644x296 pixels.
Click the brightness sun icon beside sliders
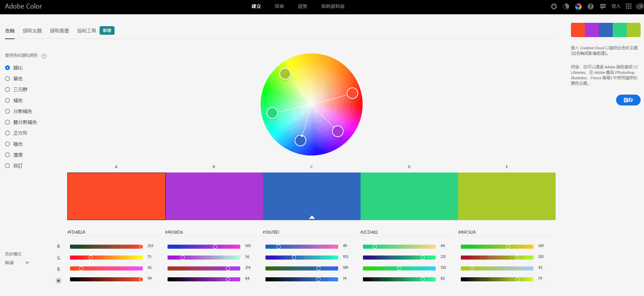(58, 281)
